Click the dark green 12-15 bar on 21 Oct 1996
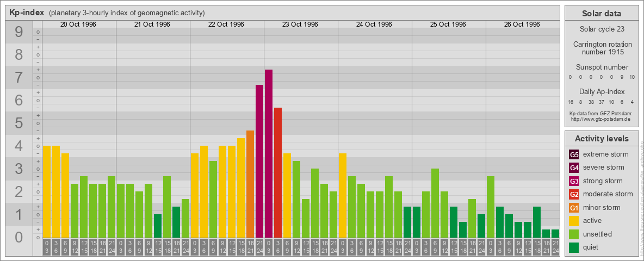The image size is (644, 261). pos(158,226)
